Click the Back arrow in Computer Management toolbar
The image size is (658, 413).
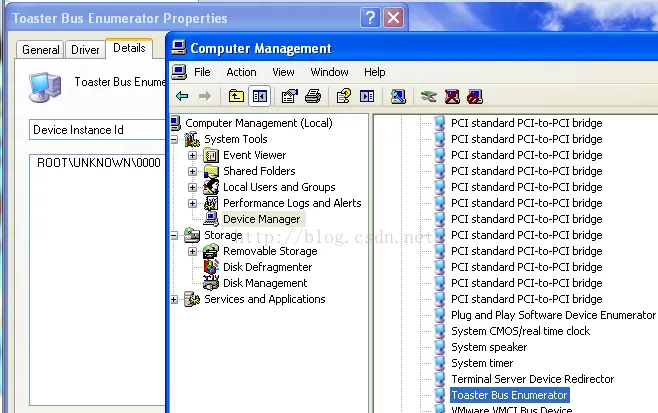182,97
